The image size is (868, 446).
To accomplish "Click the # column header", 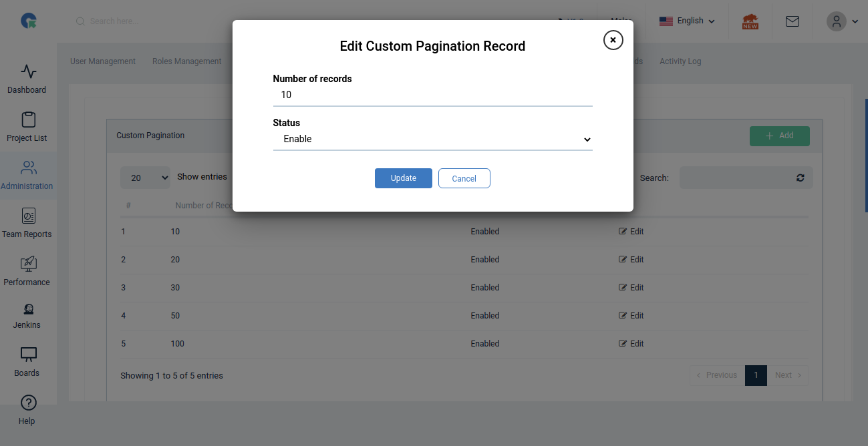I will [x=128, y=206].
